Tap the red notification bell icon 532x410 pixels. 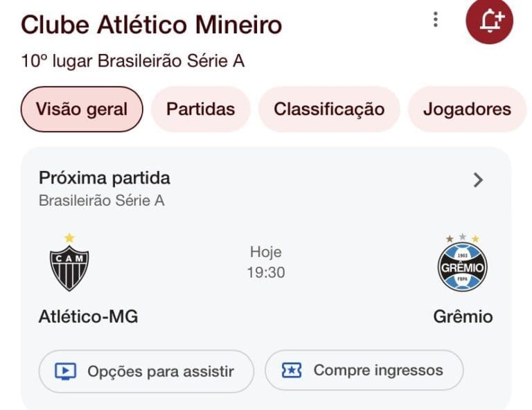point(490,21)
